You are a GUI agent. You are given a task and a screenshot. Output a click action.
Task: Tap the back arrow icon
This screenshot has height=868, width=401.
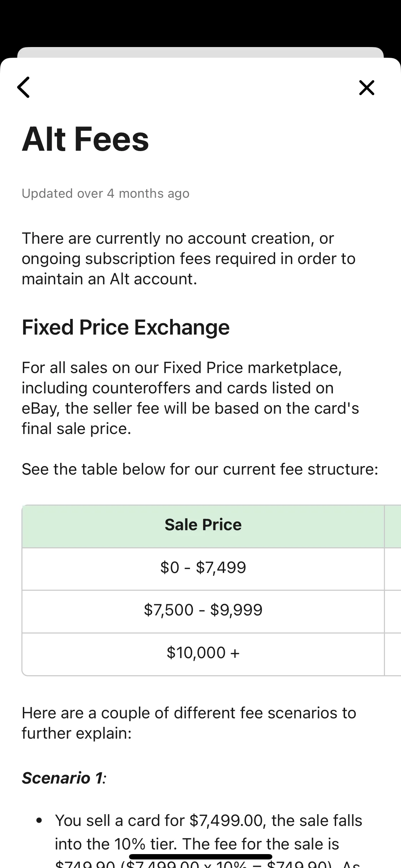(24, 87)
